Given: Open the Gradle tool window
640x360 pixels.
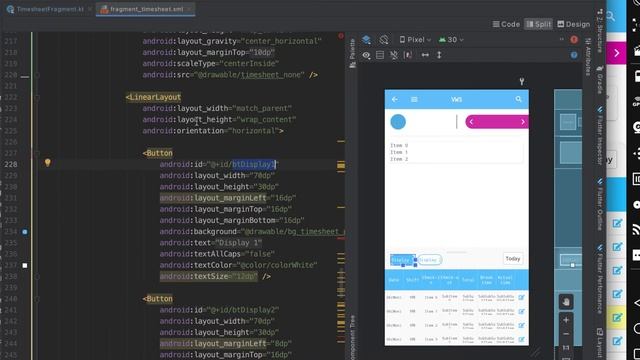Looking at the screenshot, I should (x=600, y=80).
